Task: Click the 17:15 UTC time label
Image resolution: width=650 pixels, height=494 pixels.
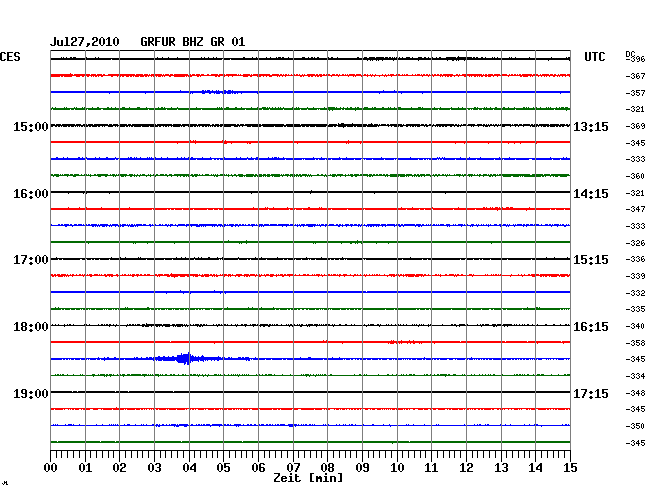Action: click(x=591, y=393)
